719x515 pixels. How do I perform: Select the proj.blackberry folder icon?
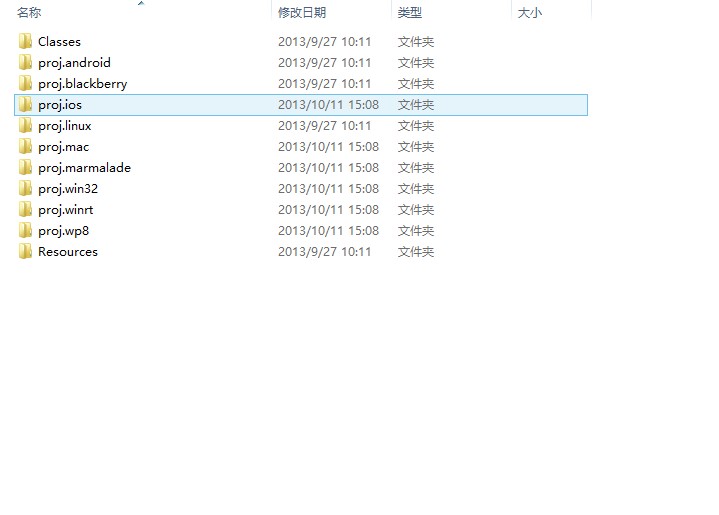pyautogui.click(x=25, y=83)
